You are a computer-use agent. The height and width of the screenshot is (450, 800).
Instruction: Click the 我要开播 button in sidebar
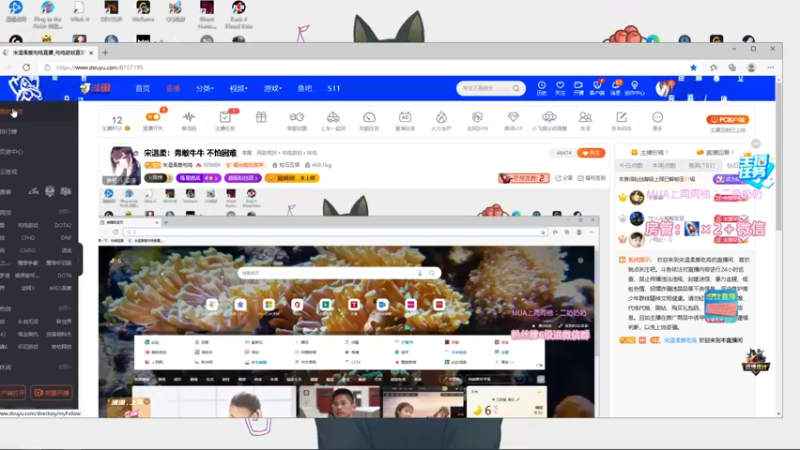pyautogui.click(x=52, y=392)
